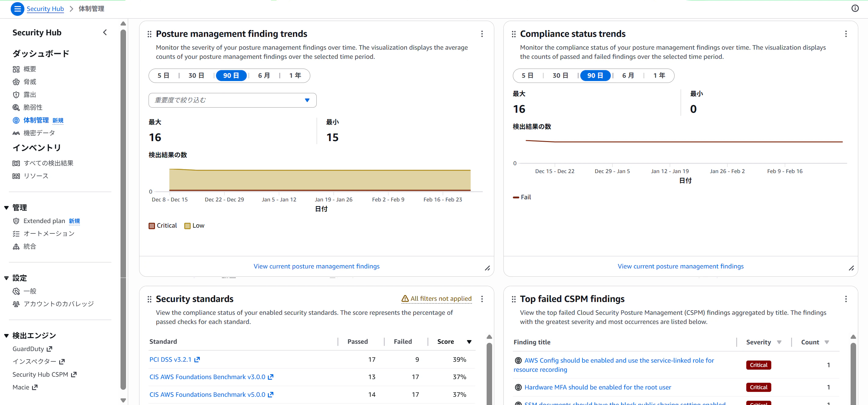Select 30 日 in Posture trends period
Screen dimensions: 868x405
tap(196, 75)
